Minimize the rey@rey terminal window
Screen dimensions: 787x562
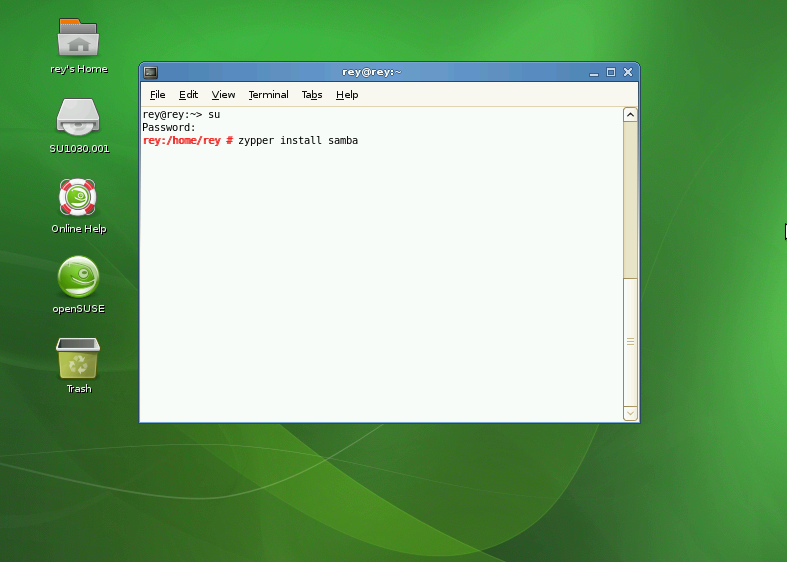click(x=594, y=72)
